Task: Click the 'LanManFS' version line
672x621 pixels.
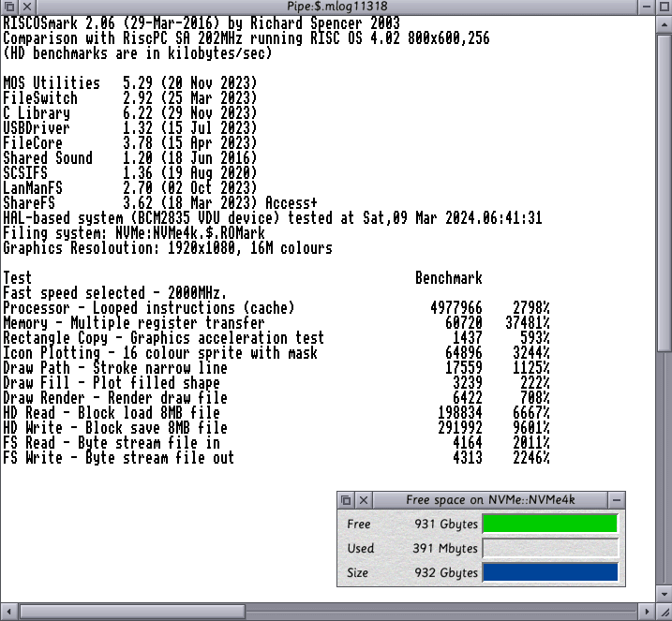Action: click(130, 188)
